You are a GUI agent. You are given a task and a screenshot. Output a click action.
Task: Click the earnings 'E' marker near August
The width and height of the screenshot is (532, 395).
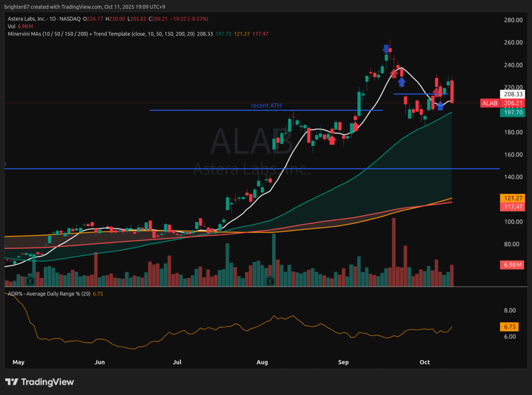tap(270, 281)
